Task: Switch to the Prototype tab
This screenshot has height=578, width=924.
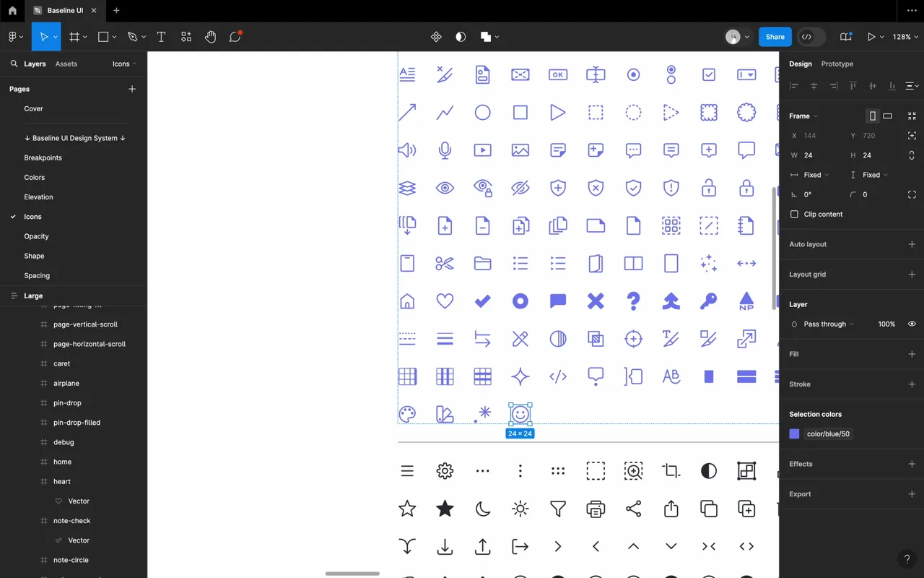Action: (837, 64)
